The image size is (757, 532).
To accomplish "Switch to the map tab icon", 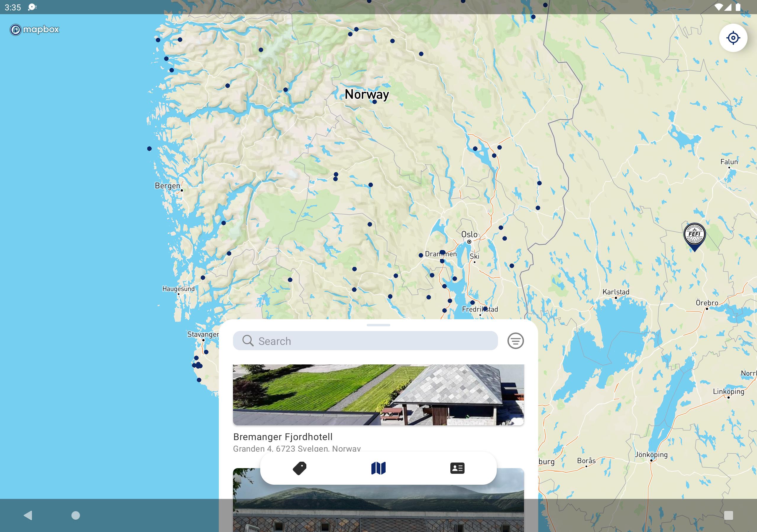I will [378, 468].
